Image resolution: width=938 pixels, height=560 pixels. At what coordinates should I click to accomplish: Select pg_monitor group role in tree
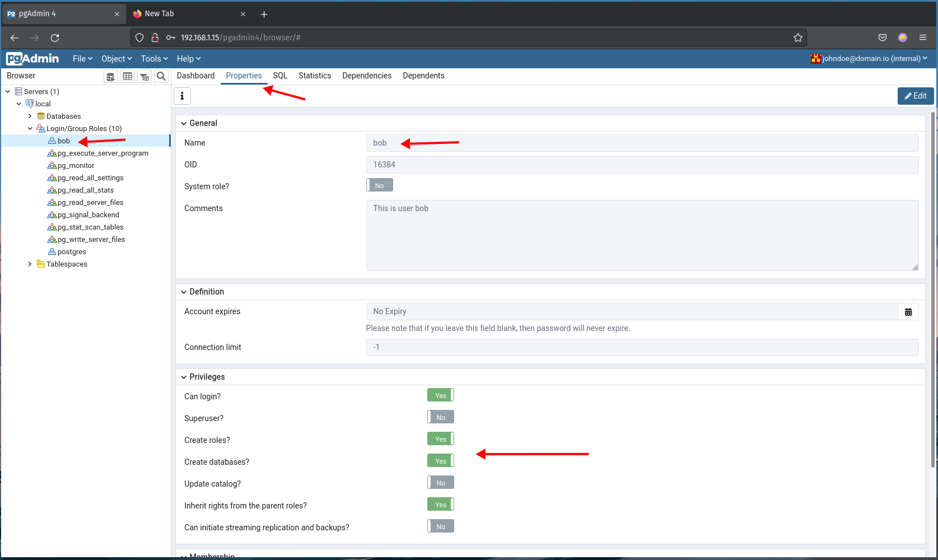pos(76,166)
